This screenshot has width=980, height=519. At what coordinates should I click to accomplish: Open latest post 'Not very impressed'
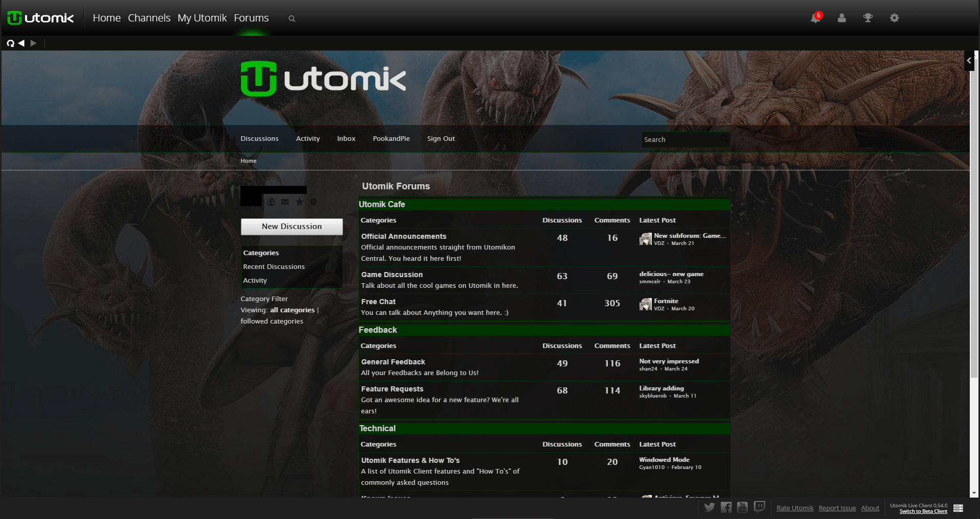click(x=669, y=361)
